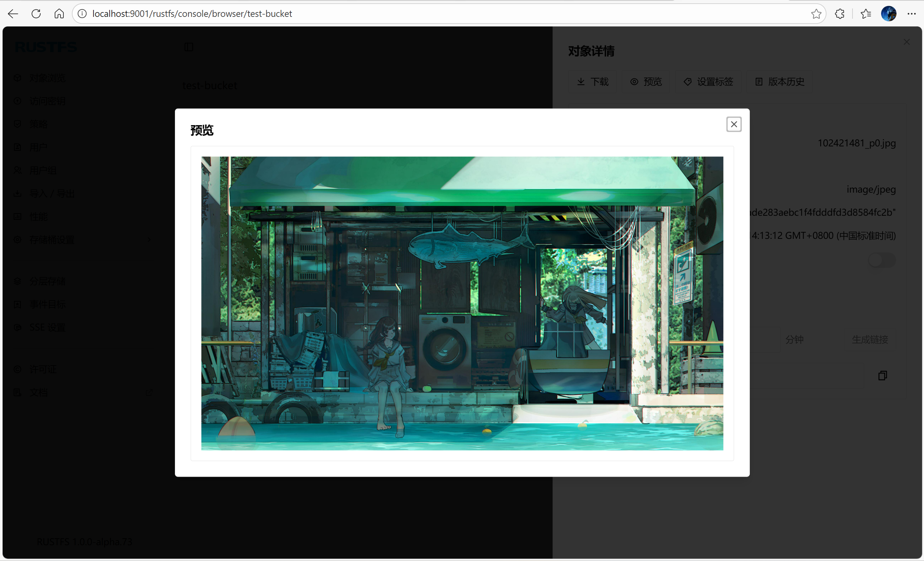This screenshot has width=924, height=561.
Task: Open 用户组 in the sidebar
Action: 84,170
